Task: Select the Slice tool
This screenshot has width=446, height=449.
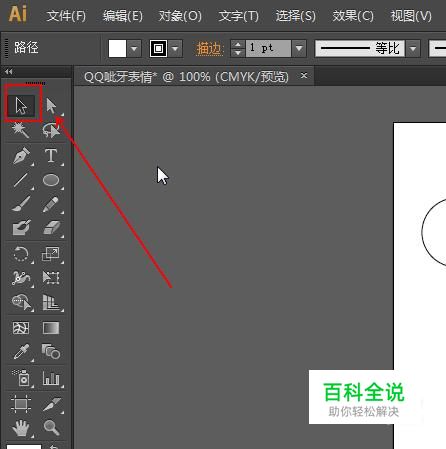Action: pos(51,404)
